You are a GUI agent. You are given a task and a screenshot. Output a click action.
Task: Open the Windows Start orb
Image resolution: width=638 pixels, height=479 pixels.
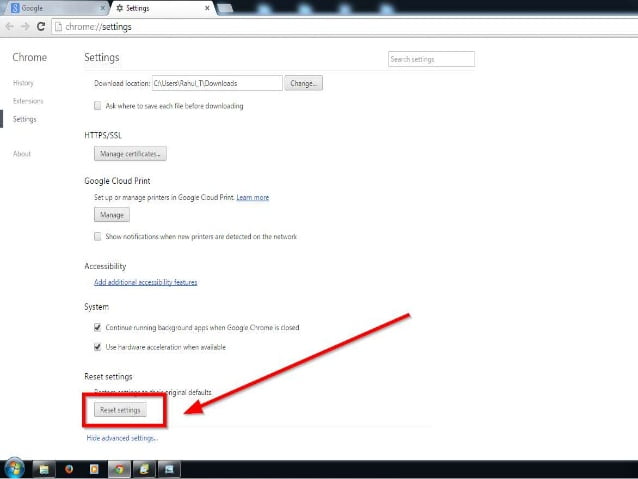pos(14,468)
